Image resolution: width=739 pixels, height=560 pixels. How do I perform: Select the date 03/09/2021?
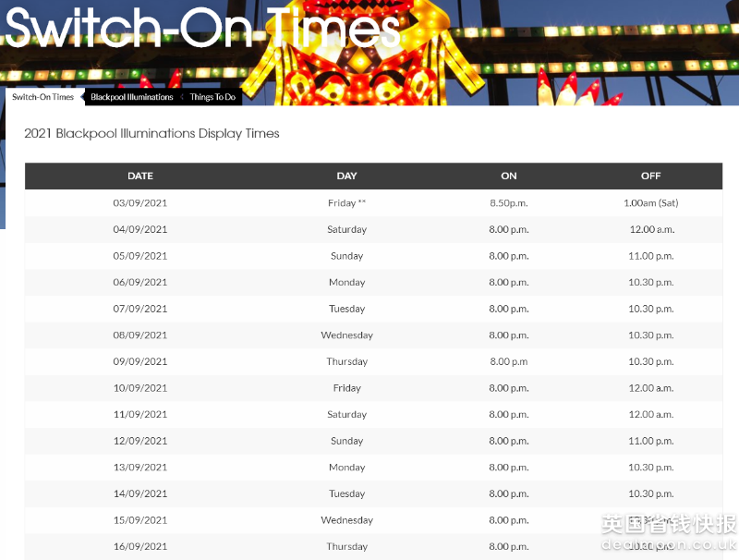tap(140, 203)
